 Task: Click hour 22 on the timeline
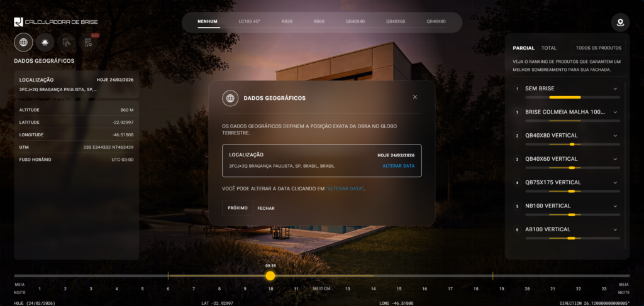pyautogui.click(x=579, y=289)
